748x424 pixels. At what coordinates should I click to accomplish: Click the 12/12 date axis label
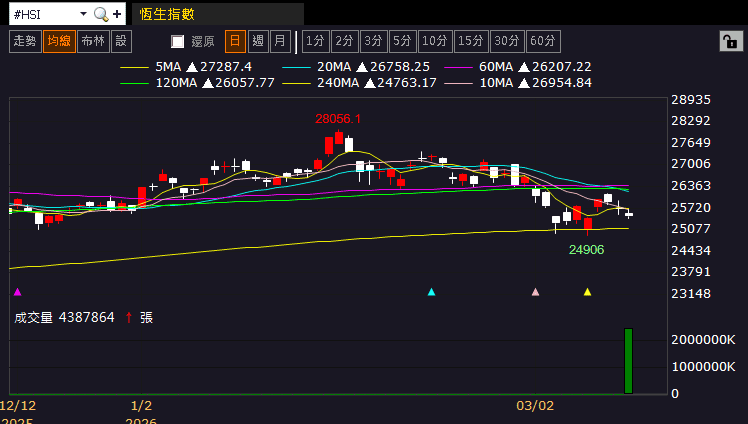18,406
